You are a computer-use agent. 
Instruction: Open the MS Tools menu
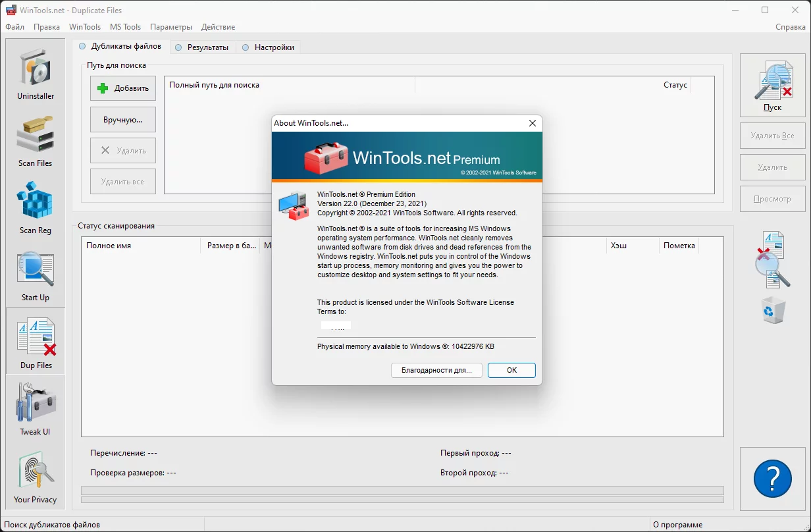pos(125,27)
